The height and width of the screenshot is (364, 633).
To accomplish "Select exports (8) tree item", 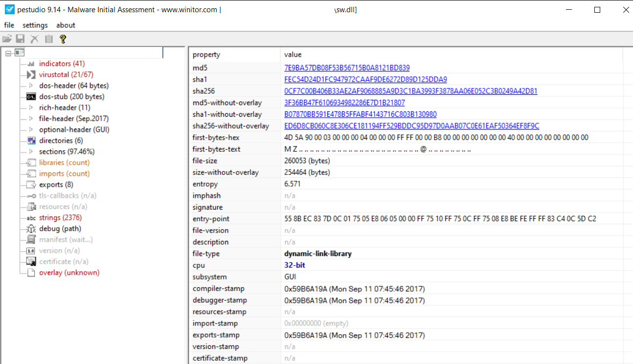I will click(x=56, y=185).
